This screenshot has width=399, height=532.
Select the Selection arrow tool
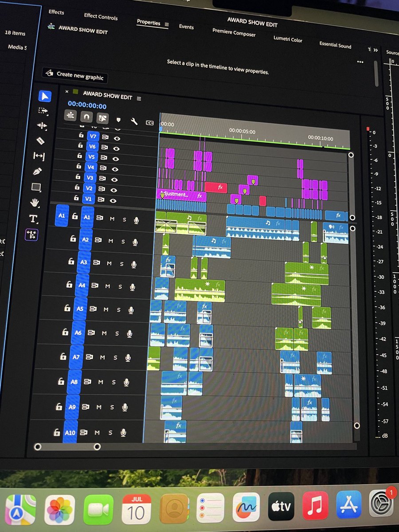pos(45,96)
